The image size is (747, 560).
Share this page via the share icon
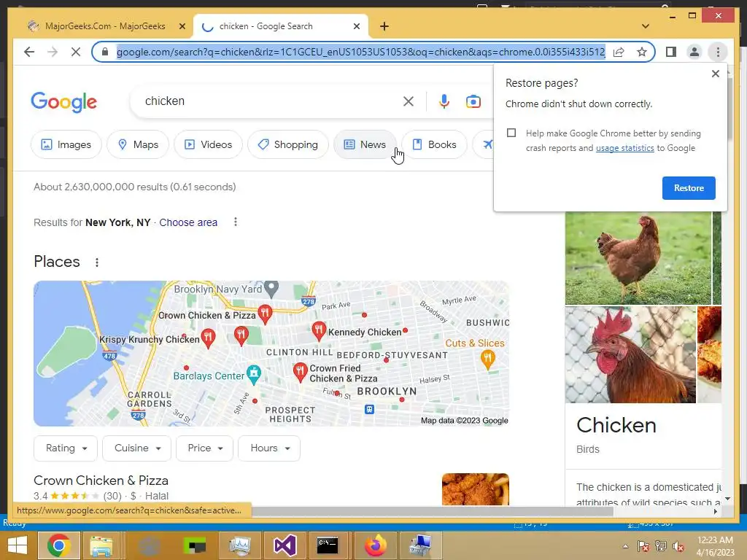tap(619, 52)
